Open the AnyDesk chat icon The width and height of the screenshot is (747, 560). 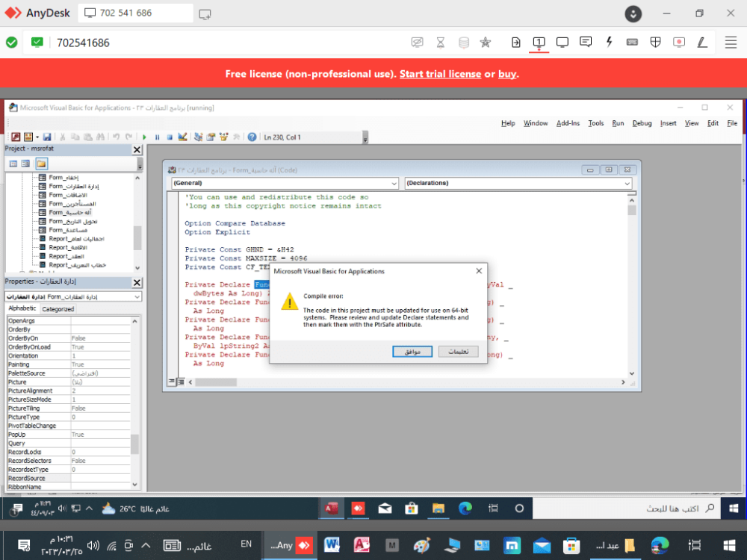click(586, 43)
